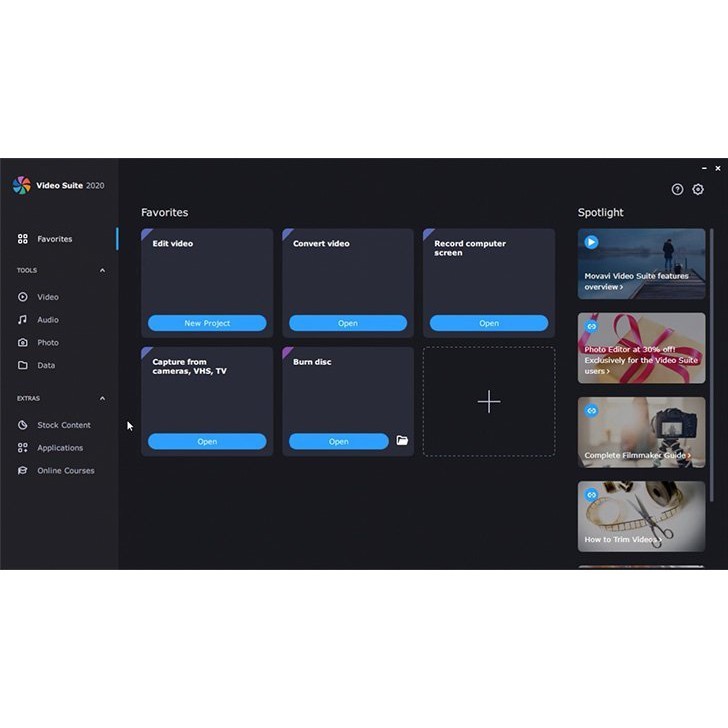Go to Audio tools in sidebar
The height and width of the screenshot is (728, 728).
click(47, 320)
